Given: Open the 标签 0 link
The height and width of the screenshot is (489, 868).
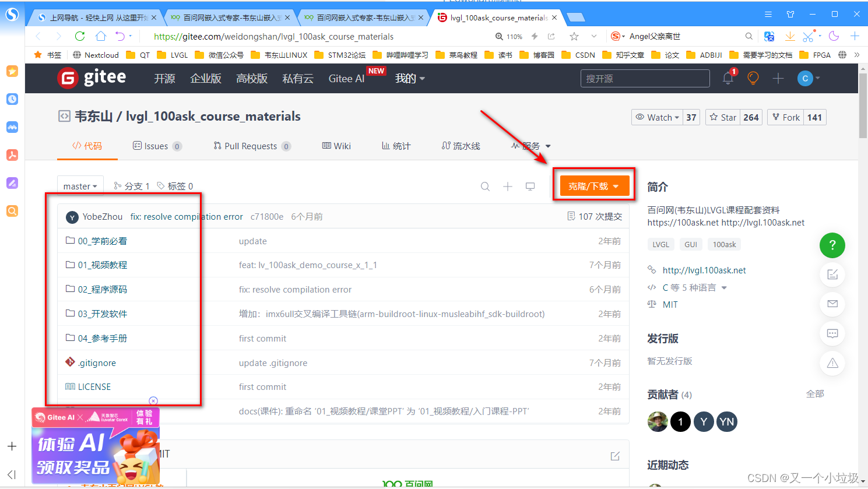Looking at the screenshot, I should 175,186.
